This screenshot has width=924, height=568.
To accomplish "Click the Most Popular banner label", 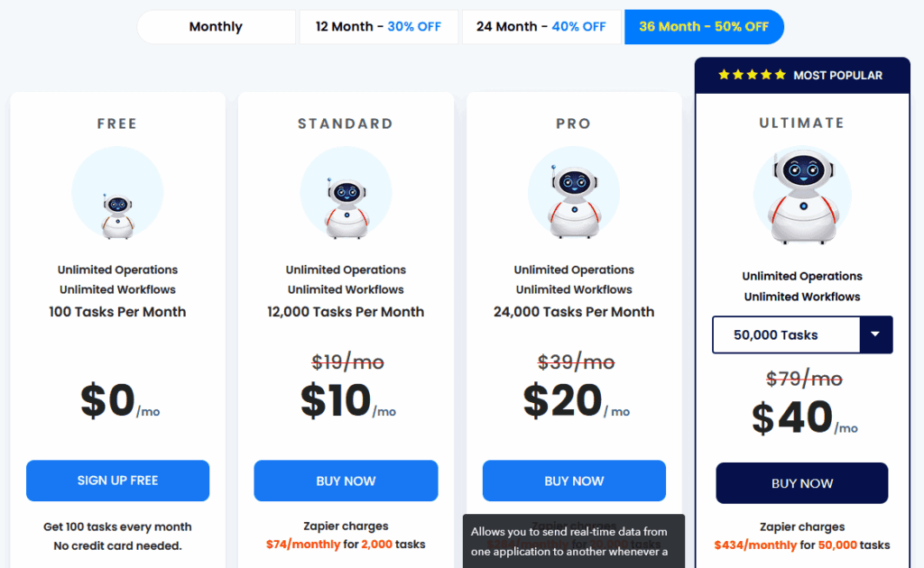I will click(x=837, y=75).
